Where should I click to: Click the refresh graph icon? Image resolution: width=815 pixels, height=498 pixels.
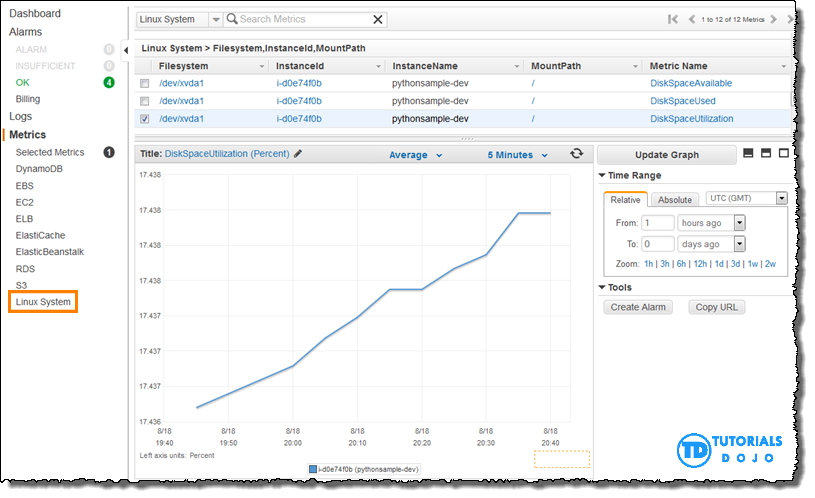click(576, 154)
